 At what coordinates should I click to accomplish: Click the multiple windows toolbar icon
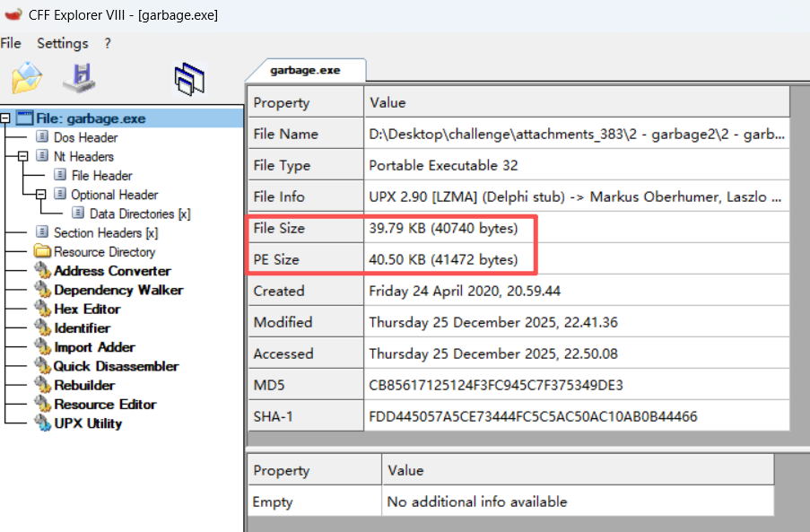(189, 79)
